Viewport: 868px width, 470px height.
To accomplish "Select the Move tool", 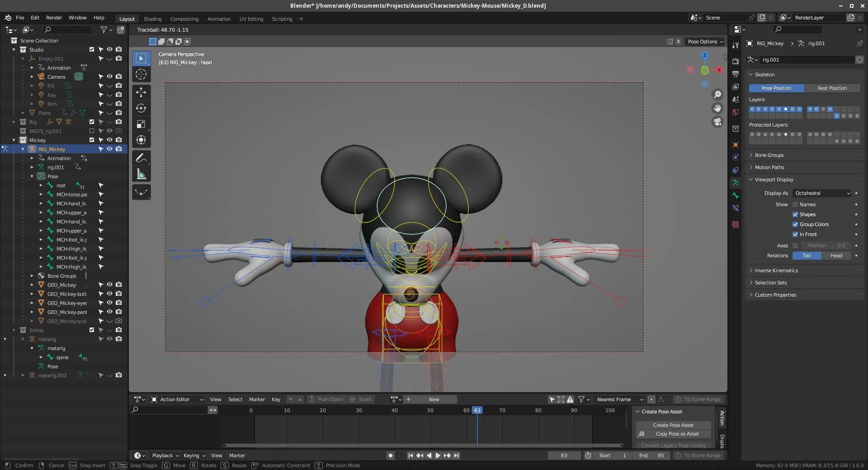I will (141, 92).
